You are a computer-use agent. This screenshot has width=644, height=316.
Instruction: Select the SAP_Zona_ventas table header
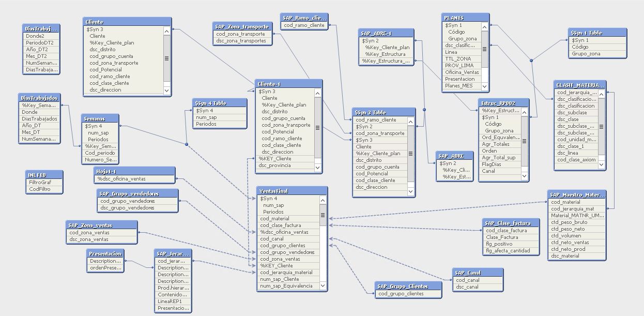click(x=102, y=225)
